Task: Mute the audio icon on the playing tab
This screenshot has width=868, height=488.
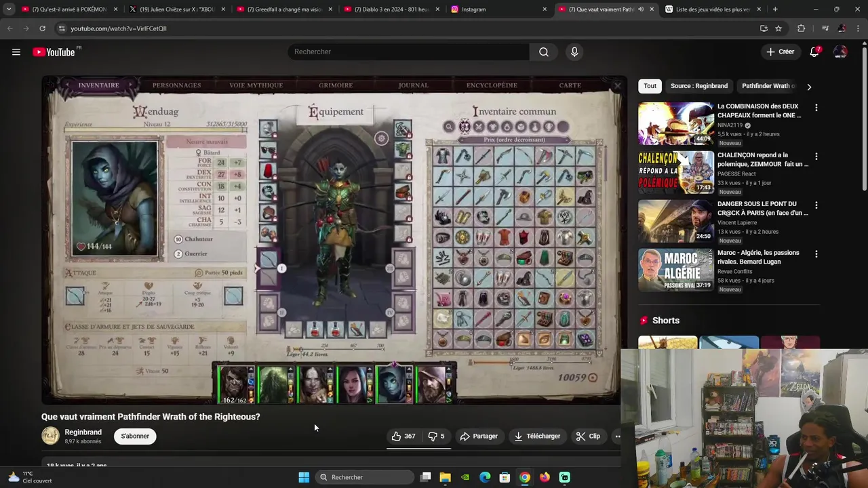Action: (x=641, y=9)
